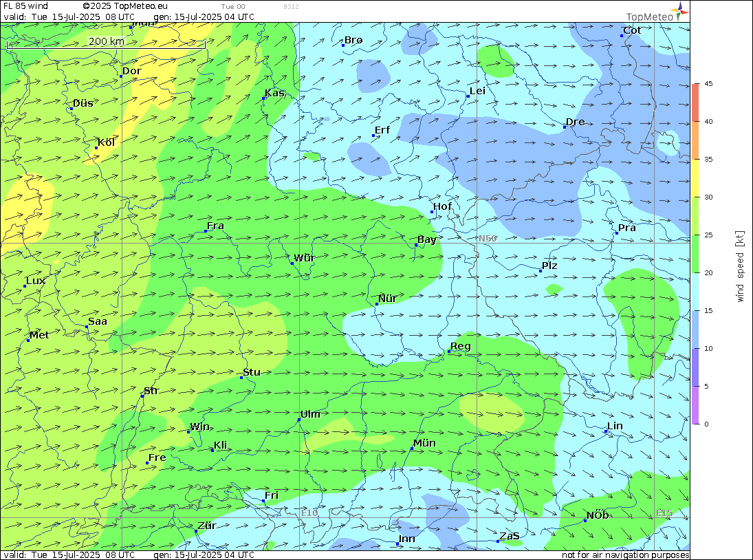Viewport: 753px width, 560px height.
Task: Click the not for air navigation notice
Action: coord(626,554)
